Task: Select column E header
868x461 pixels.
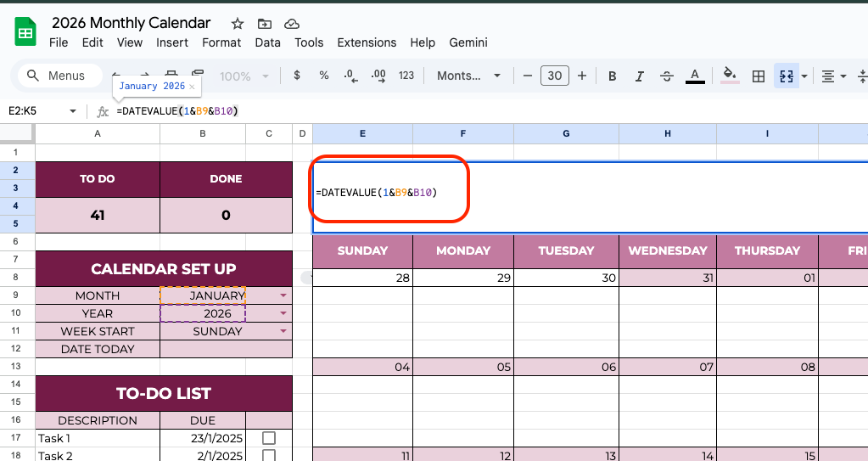Action: pyautogui.click(x=362, y=133)
